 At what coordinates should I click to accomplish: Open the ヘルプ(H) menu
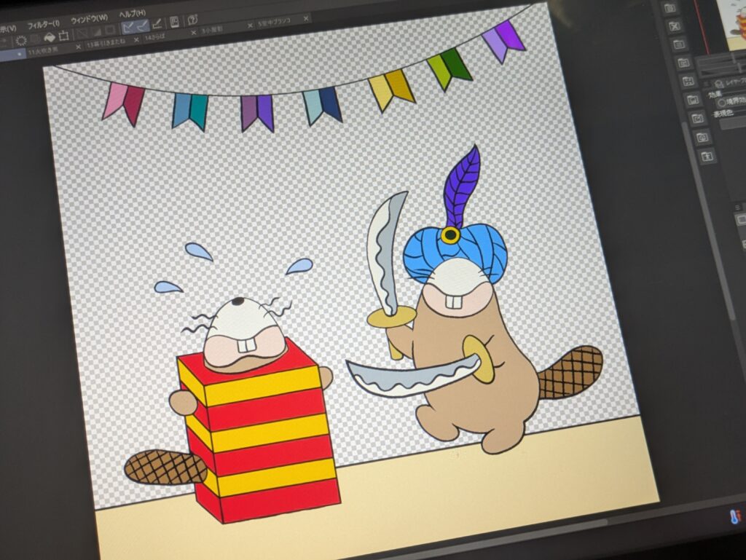[x=133, y=13]
